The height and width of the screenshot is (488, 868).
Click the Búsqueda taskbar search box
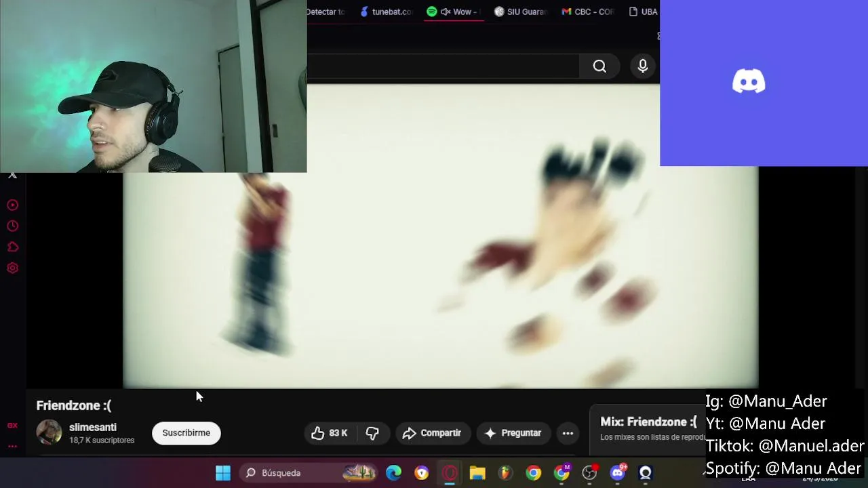[309, 473]
